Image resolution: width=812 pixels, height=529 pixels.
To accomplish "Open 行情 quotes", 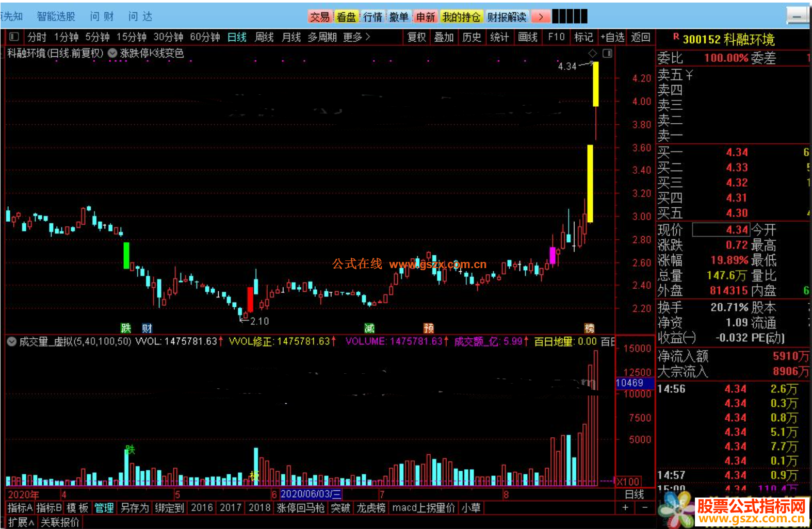I will (372, 17).
